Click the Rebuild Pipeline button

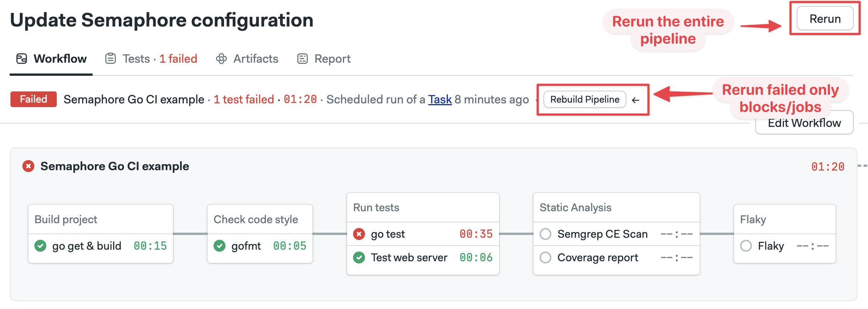click(x=585, y=100)
